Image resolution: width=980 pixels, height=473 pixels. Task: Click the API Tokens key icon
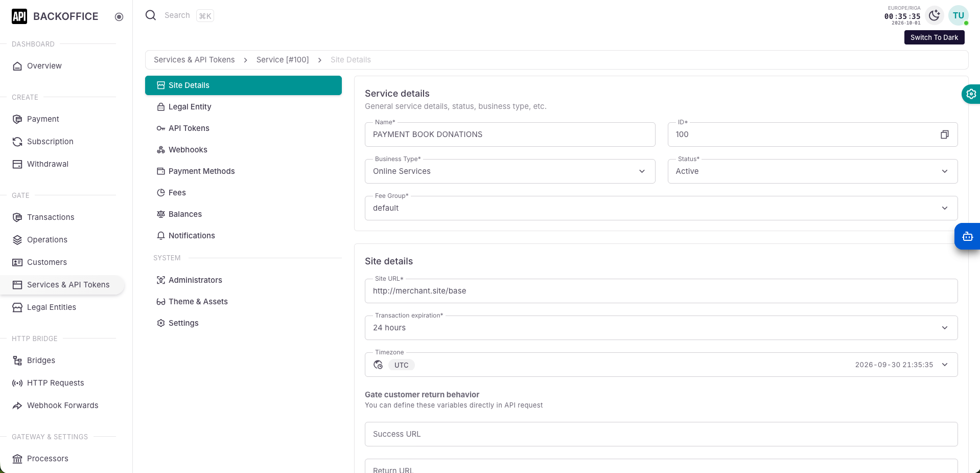[x=161, y=128]
